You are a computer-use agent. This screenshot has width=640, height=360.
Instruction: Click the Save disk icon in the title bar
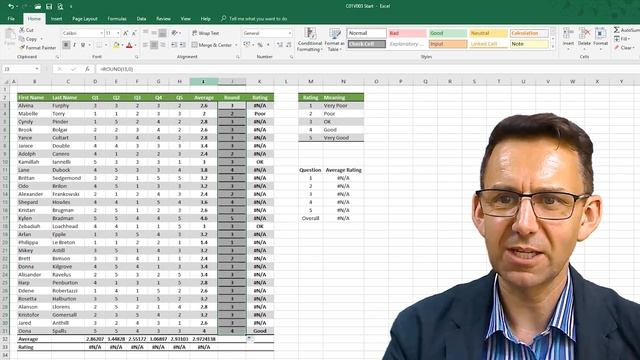(49, 7)
